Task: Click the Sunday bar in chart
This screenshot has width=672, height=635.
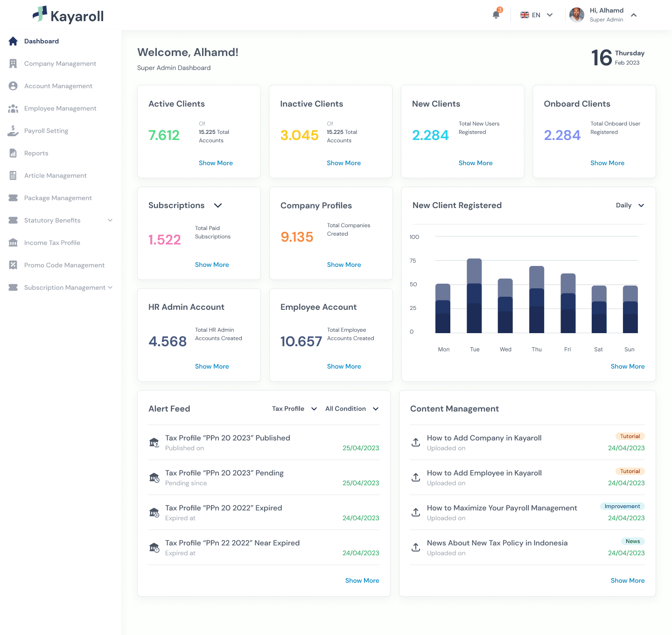Action: coord(630,309)
